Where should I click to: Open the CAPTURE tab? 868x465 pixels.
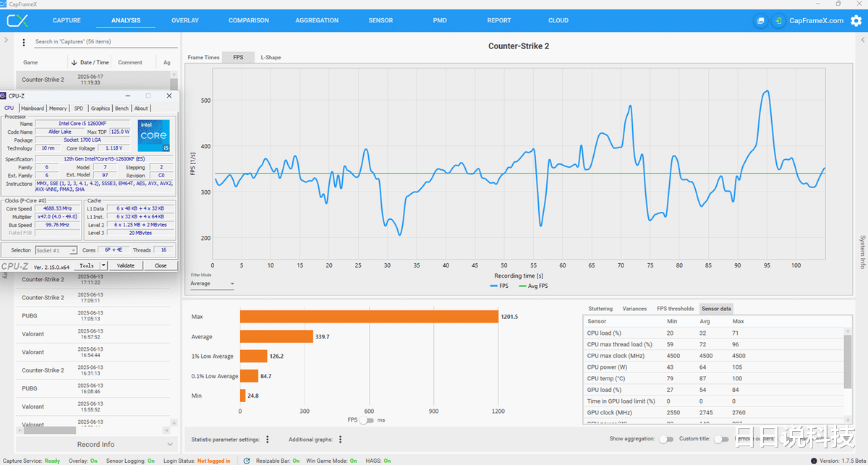(x=67, y=20)
